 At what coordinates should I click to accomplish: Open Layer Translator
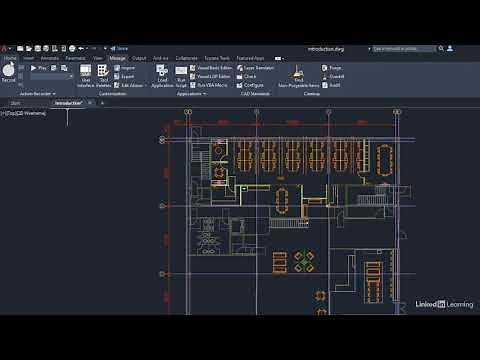coord(255,68)
